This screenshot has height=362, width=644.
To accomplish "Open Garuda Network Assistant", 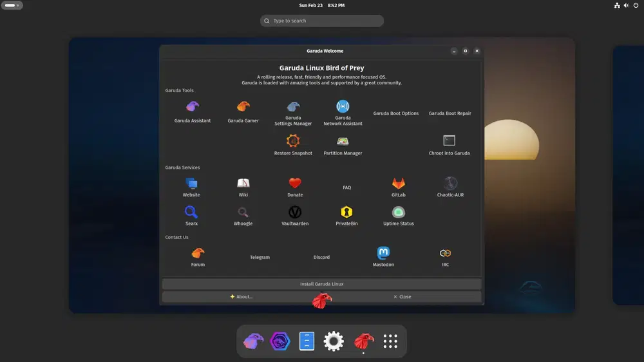I will point(343,113).
